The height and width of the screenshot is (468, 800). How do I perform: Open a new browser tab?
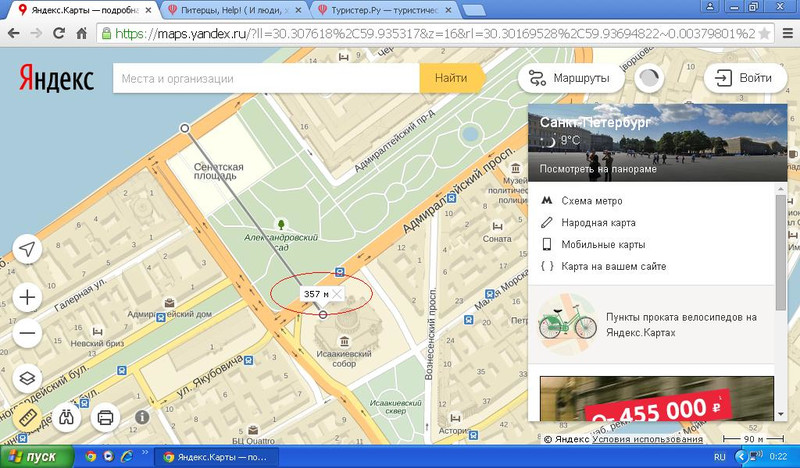pos(473,10)
